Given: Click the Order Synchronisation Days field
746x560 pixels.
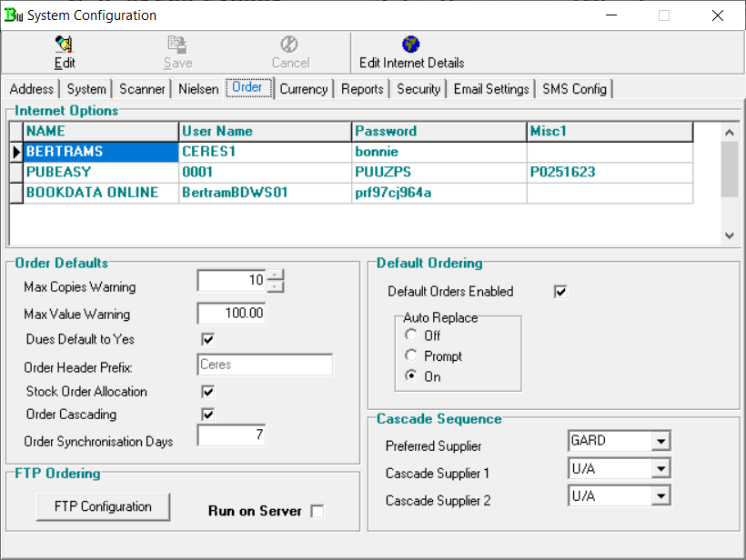Looking at the screenshot, I should 232,435.
